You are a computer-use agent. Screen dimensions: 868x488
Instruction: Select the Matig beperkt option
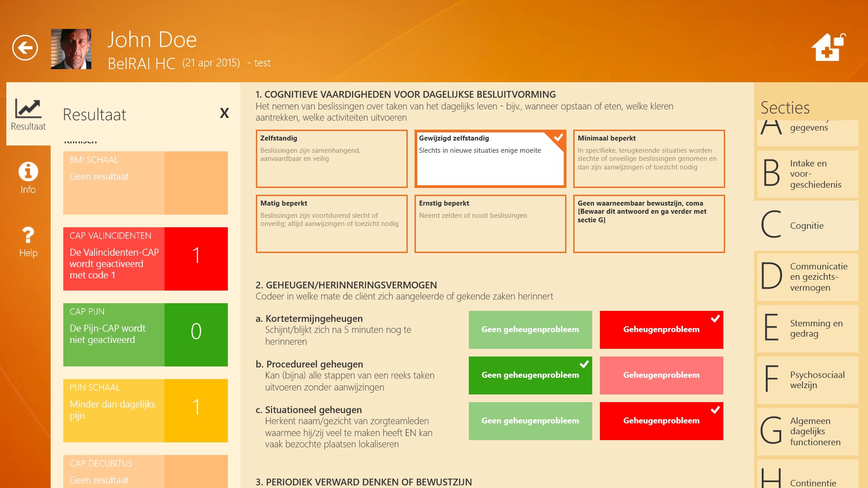click(331, 224)
